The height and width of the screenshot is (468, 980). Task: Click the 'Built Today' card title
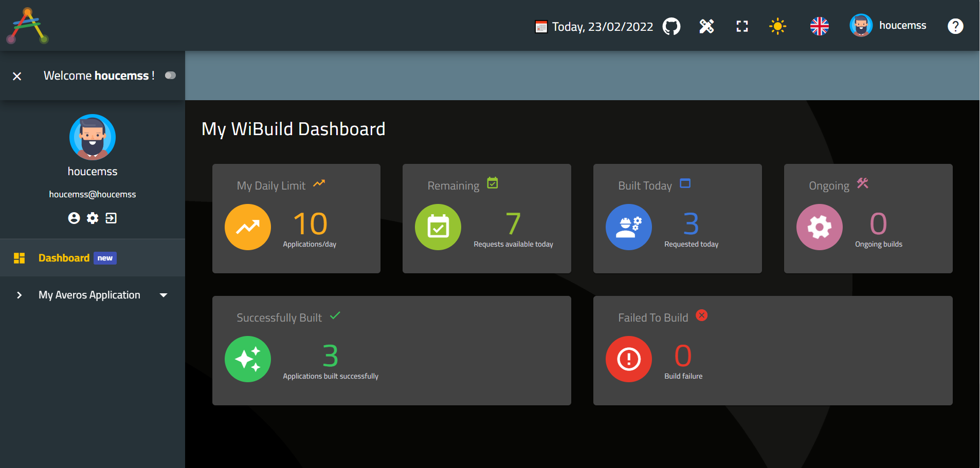(645, 186)
